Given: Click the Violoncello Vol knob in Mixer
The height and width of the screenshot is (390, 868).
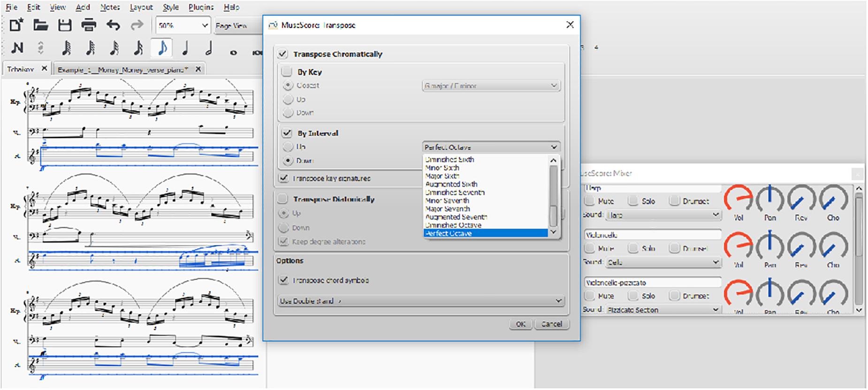Looking at the screenshot, I should [739, 246].
